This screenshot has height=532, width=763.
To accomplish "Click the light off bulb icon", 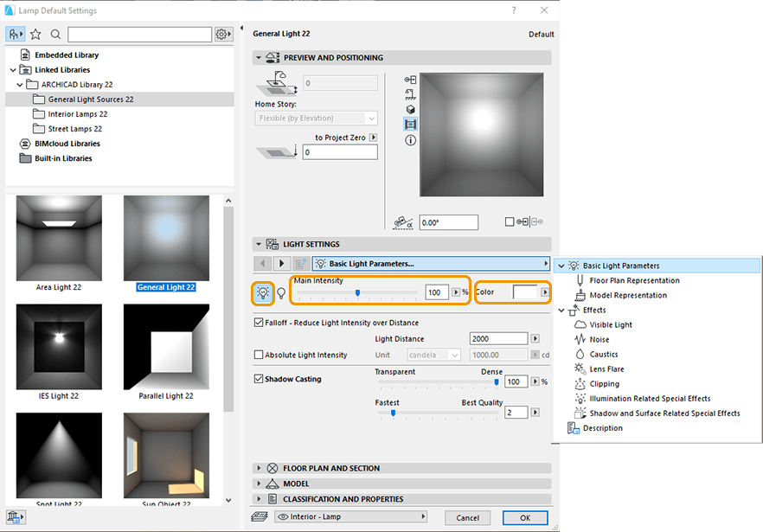I will [x=281, y=292].
